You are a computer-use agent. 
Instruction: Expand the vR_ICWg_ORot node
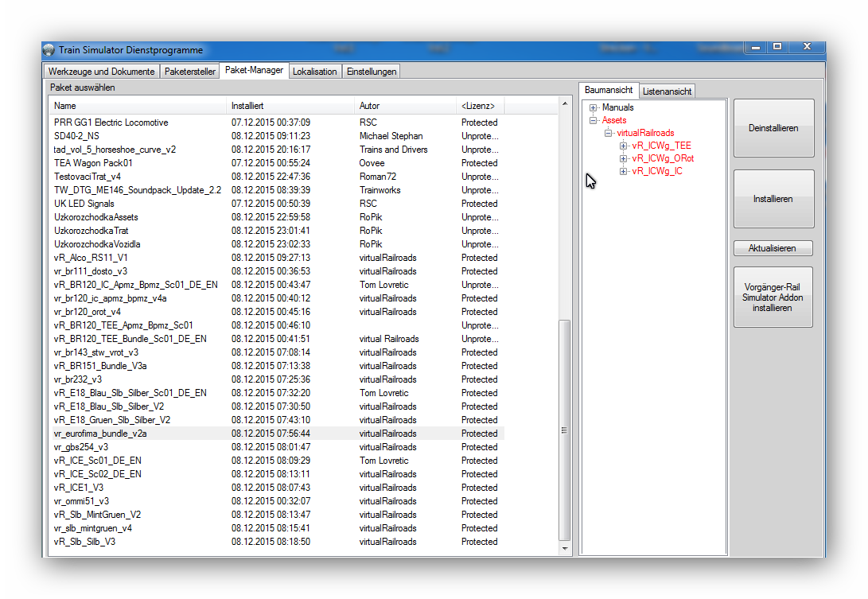623,158
